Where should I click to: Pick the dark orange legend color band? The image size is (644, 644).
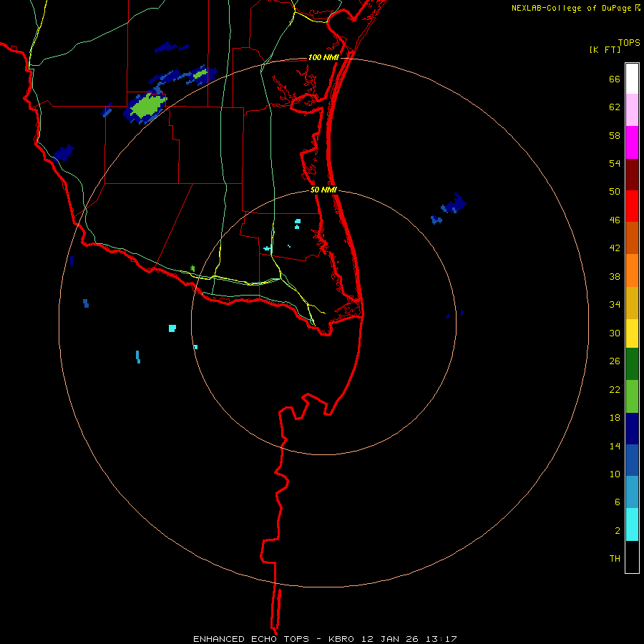(x=632, y=238)
